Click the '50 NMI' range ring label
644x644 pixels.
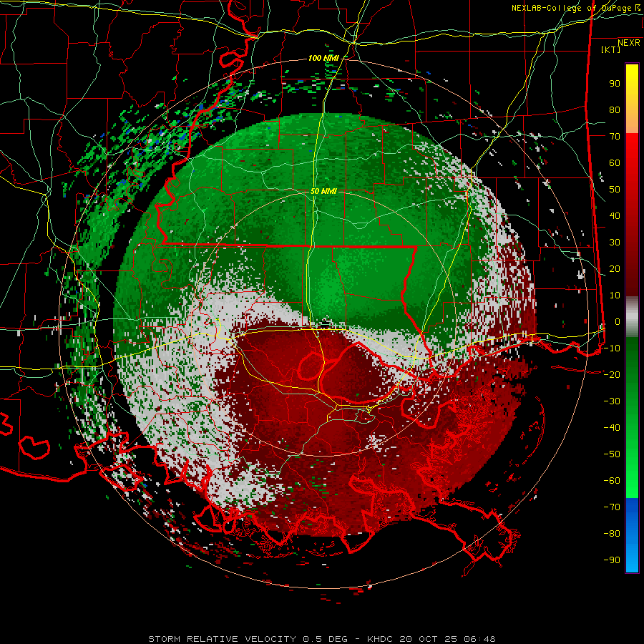coord(323,191)
